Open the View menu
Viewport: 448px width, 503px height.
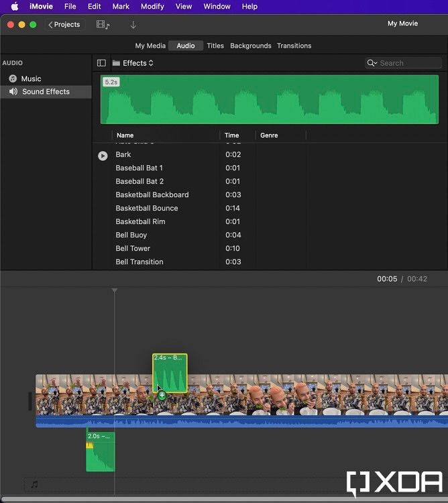(x=184, y=7)
